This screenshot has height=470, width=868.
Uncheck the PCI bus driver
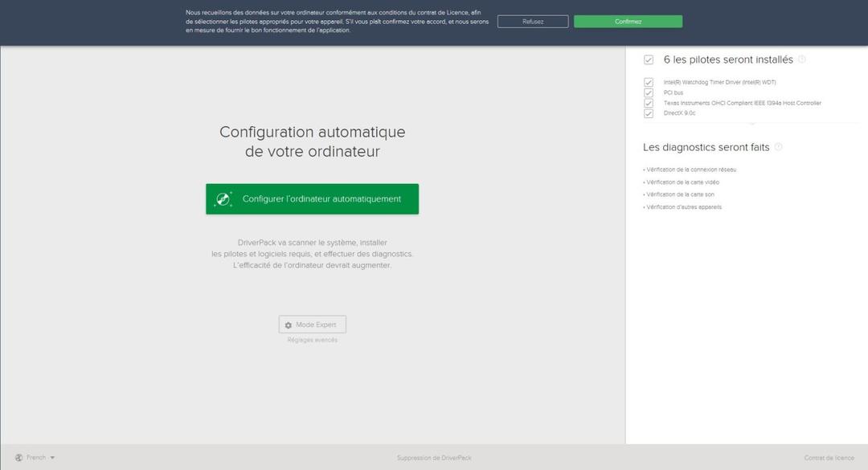pos(649,92)
